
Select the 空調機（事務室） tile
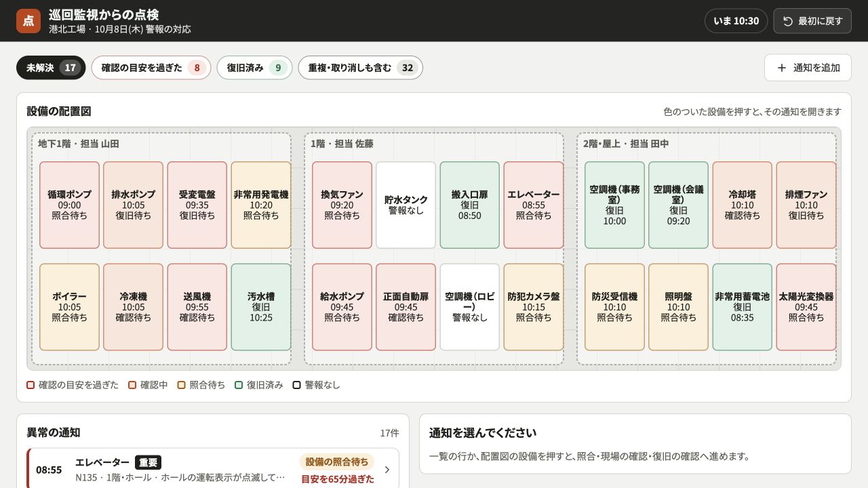pyautogui.click(x=615, y=205)
